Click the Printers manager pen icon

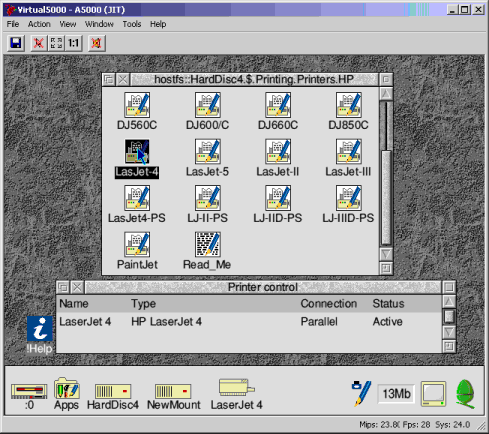tap(361, 393)
